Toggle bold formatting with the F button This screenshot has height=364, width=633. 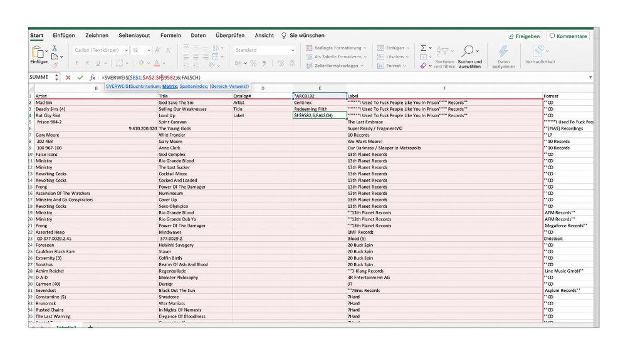pyautogui.click(x=78, y=62)
